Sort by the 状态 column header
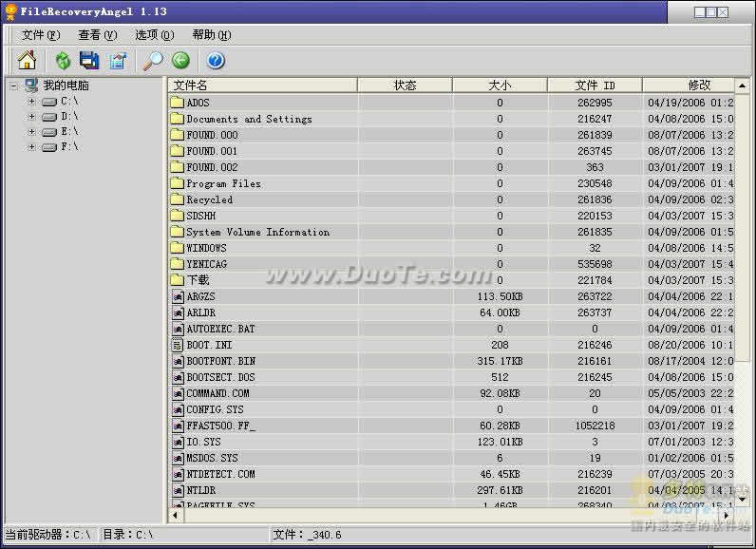The width and height of the screenshot is (756, 549). [405, 85]
